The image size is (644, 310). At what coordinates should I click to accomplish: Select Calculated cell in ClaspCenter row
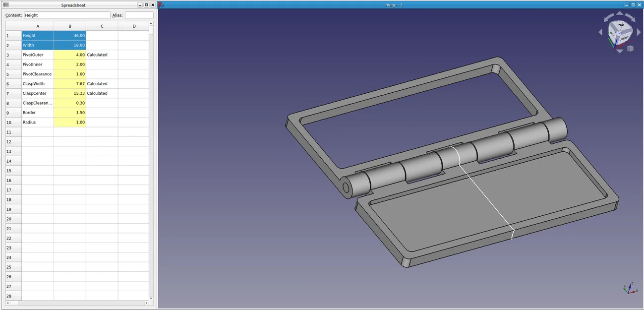click(x=102, y=93)
